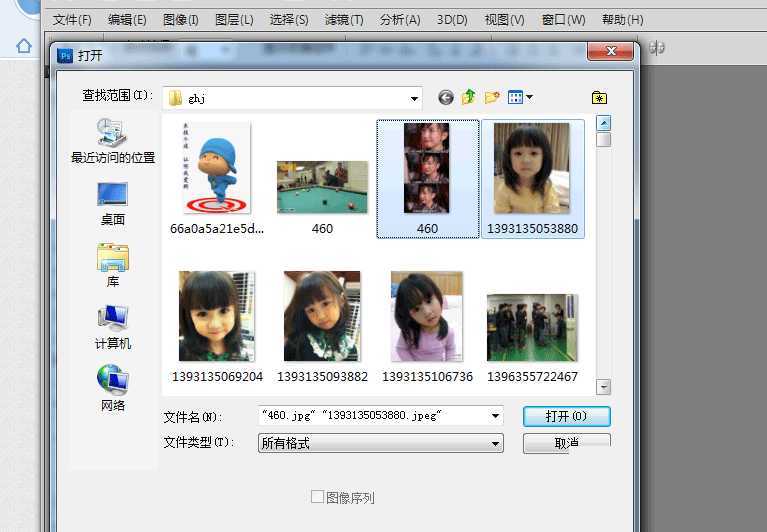Open 网络 in the sidebar
This screenshot has height=532, width=767.
tap(112, 390)
